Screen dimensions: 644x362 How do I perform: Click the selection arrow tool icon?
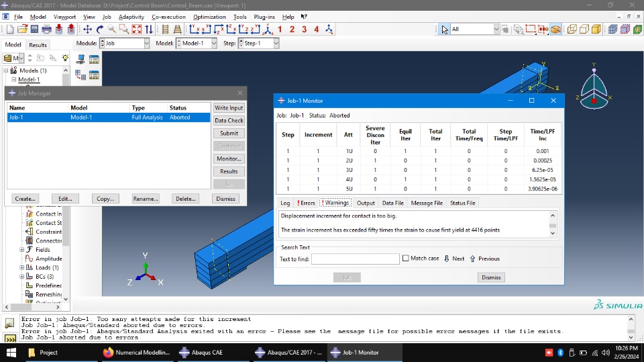tap(445, 29)
